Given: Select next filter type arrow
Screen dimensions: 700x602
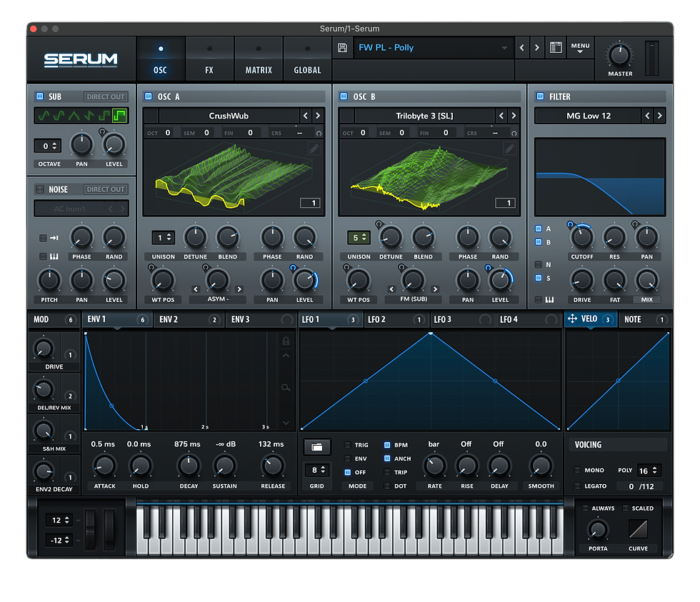Looking at the screenshot, I should (660, 116).
